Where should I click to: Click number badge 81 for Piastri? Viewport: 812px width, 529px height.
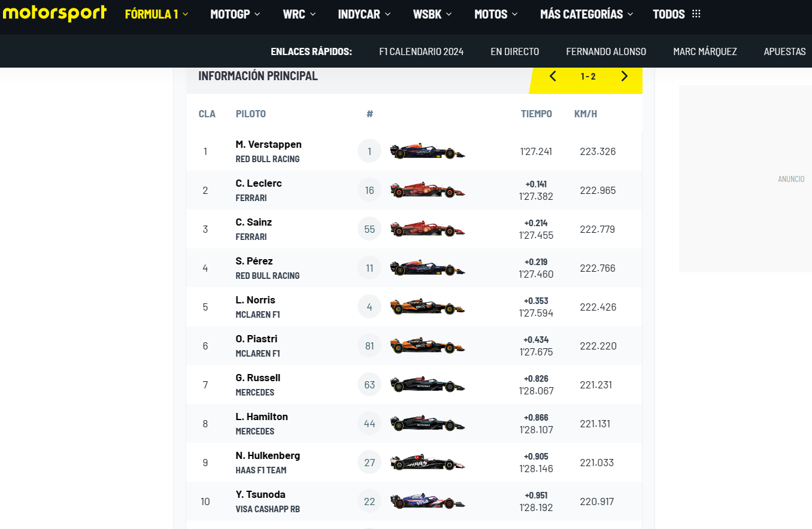tap(369, 346)
